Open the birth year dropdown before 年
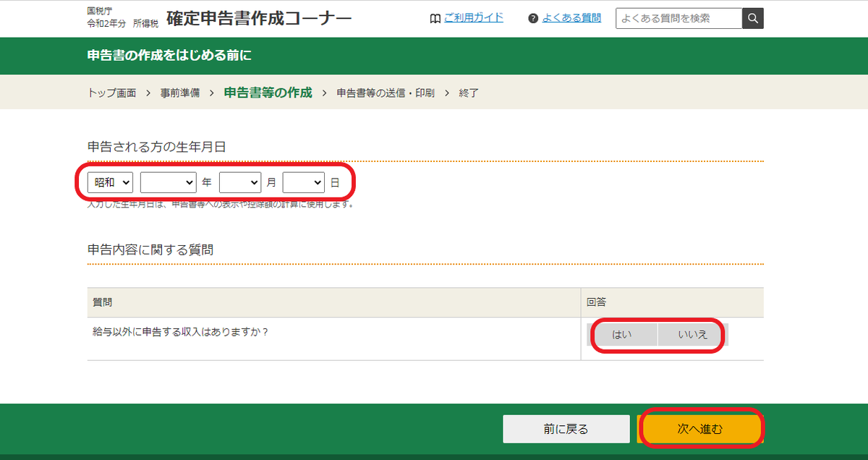The height and width of the screenshot is (460, 868). [169, 182]
